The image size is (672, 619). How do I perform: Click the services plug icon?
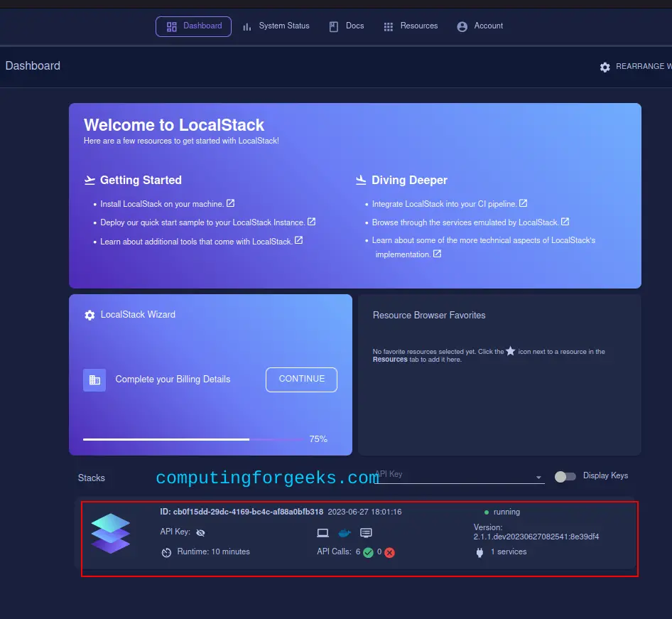coord(479,553)
